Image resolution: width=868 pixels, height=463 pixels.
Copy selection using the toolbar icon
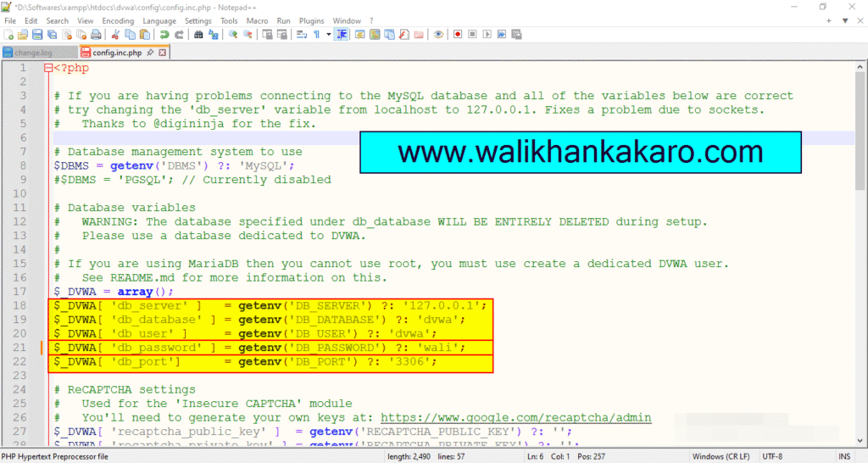point(130,34)
